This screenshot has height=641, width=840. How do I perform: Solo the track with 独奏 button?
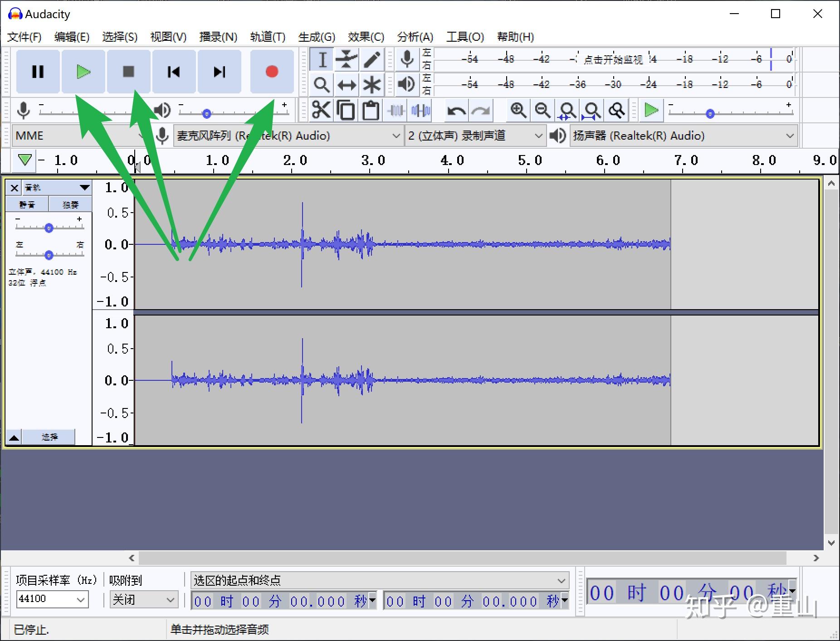(x=70, y=204)
